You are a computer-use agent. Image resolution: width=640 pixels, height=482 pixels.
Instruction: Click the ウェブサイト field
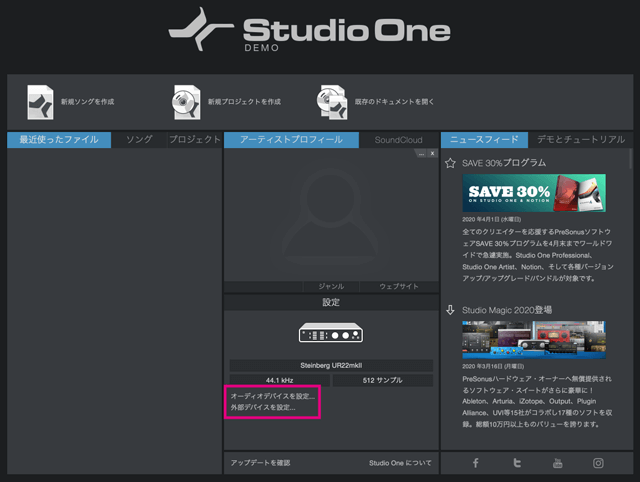[399, 287]
